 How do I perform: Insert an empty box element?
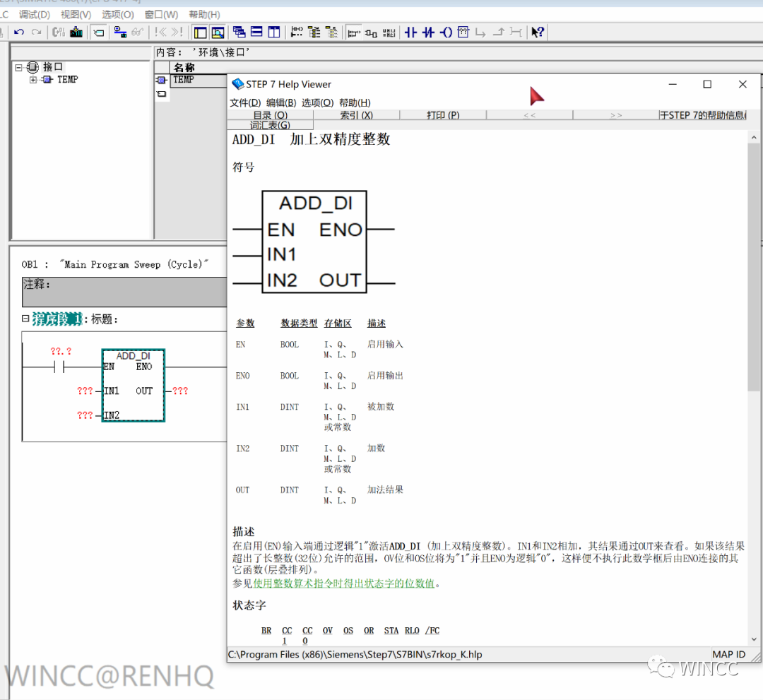[x=463, y=32]
